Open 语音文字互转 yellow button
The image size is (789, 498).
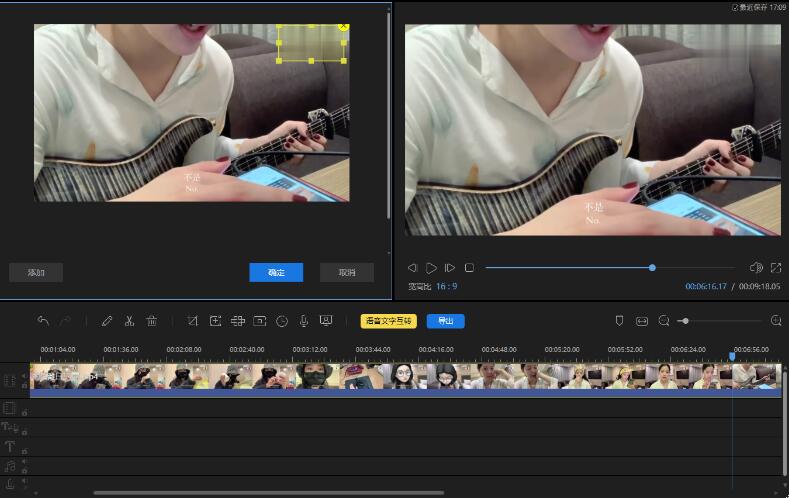388,321
